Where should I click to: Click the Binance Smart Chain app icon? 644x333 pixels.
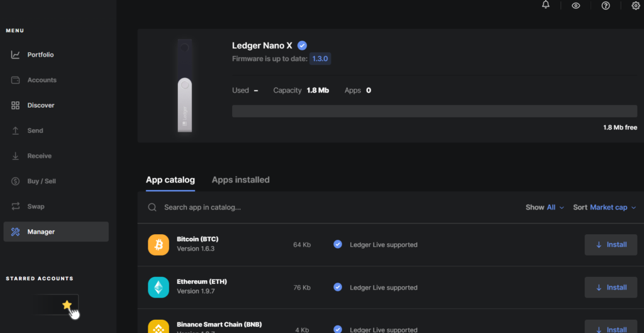(x=158, y=327)
